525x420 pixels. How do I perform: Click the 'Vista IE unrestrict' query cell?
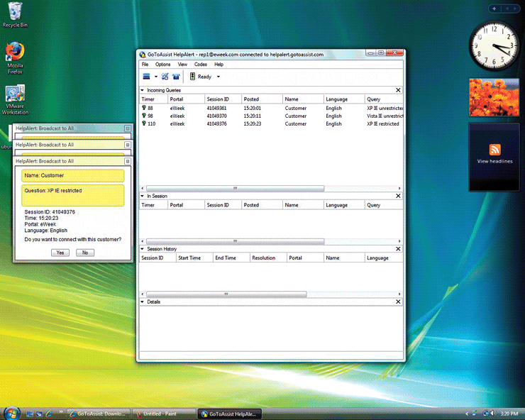coord(385,116)
